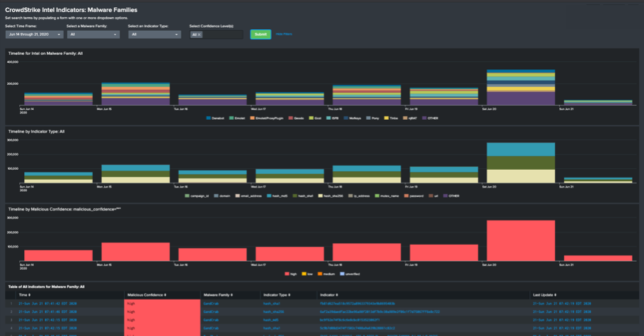Image resolution: width=644 pixels, height=336 pixels.
Task: Click the indicator hash value in row 4
Action: pyautogui.click(x=357, y=328)
